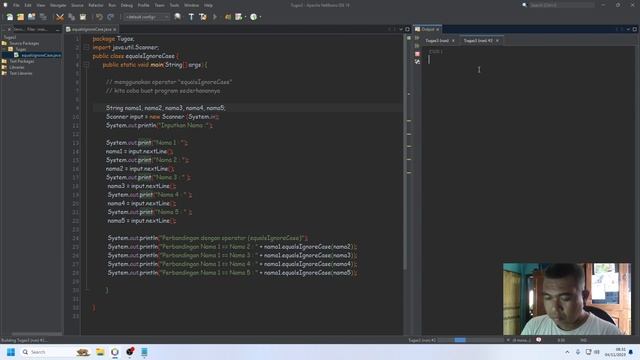Click the Re-run icon in Output sidebar
The width and height of the screenshot is (640, 360).
pos(417,38)
